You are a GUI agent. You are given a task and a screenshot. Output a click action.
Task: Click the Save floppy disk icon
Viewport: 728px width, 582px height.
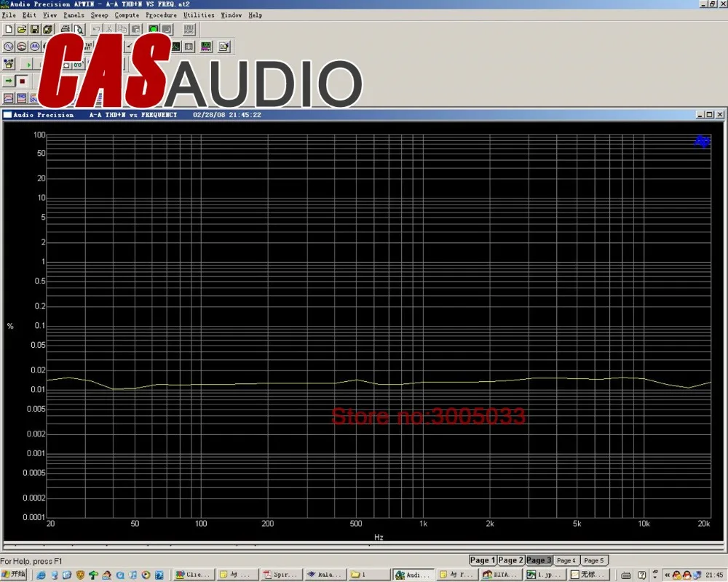click(34, 29)
